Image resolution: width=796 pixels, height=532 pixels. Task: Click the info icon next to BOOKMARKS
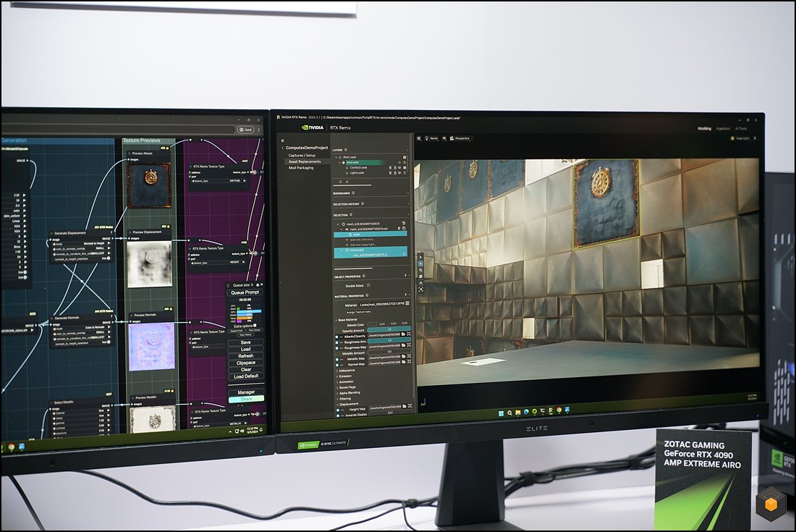pyautogui.click(x=353, y=193)
